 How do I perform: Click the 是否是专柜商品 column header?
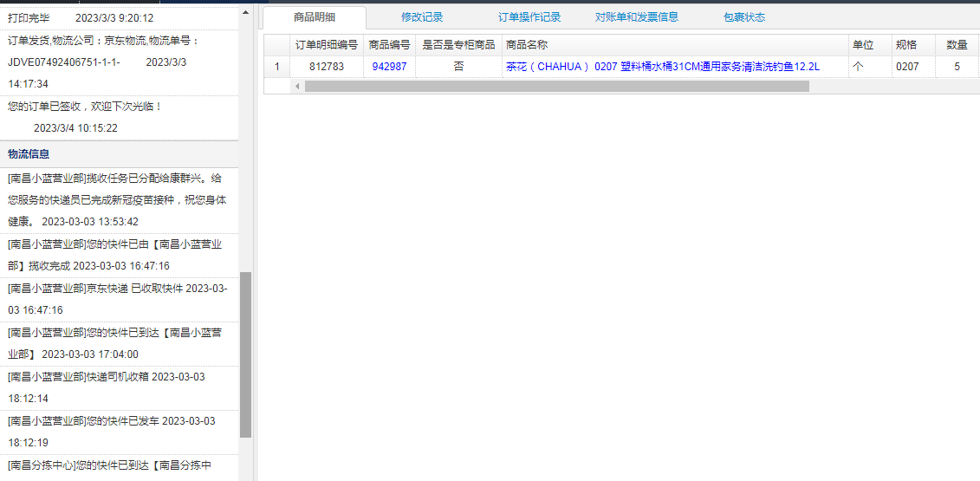click(x=458, y=45)
